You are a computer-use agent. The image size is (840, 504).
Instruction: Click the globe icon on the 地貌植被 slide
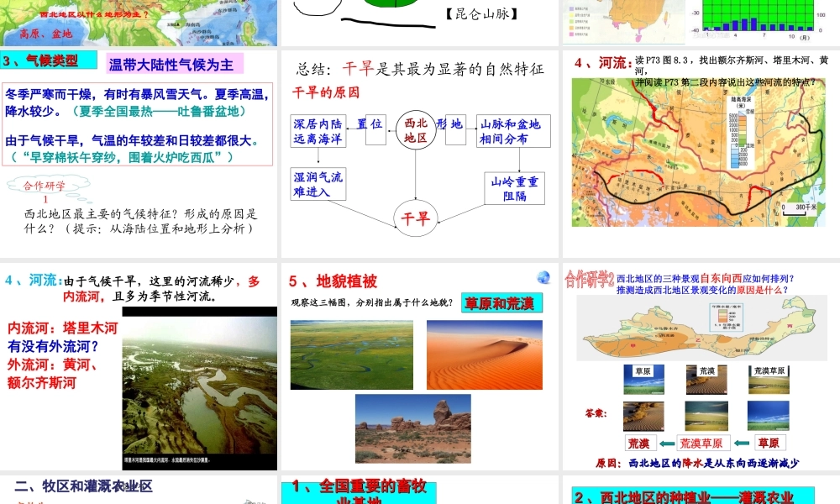543,277
